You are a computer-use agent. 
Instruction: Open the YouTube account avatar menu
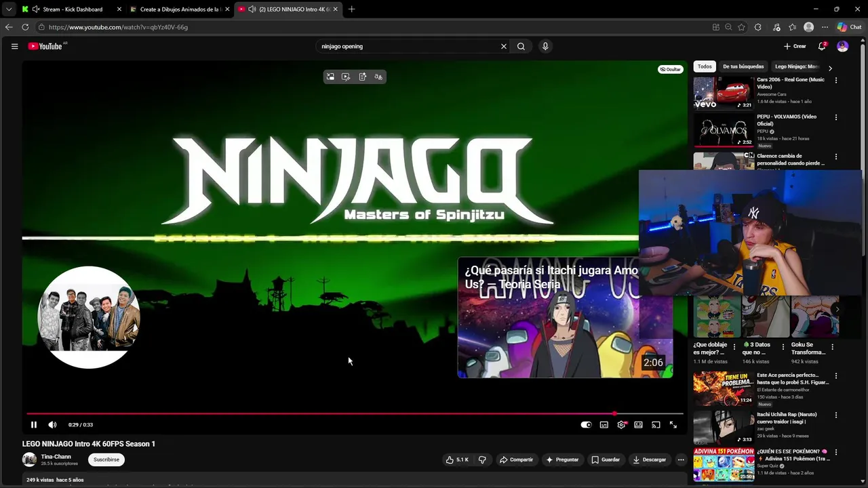(x=842, y=46)
